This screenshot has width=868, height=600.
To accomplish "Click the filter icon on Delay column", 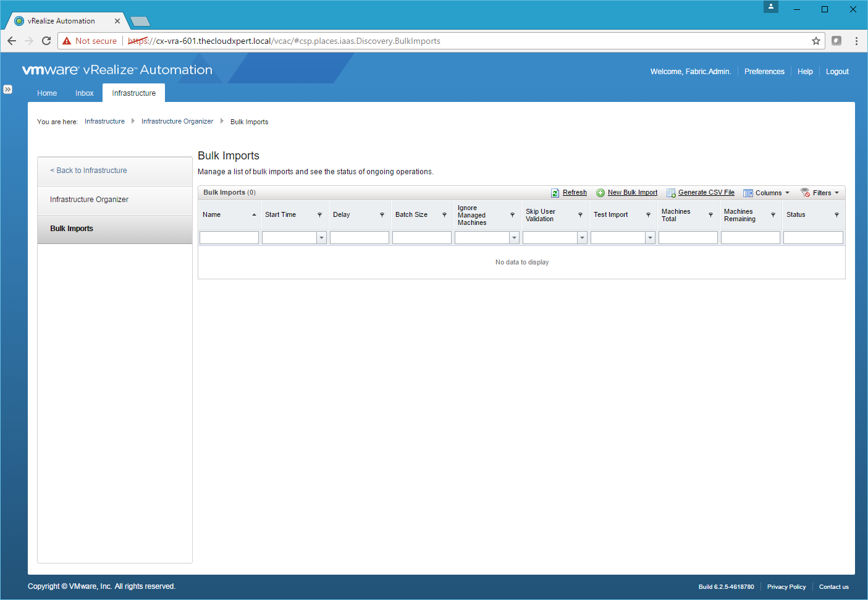I will pyautogui.click(x=382, y=215).
